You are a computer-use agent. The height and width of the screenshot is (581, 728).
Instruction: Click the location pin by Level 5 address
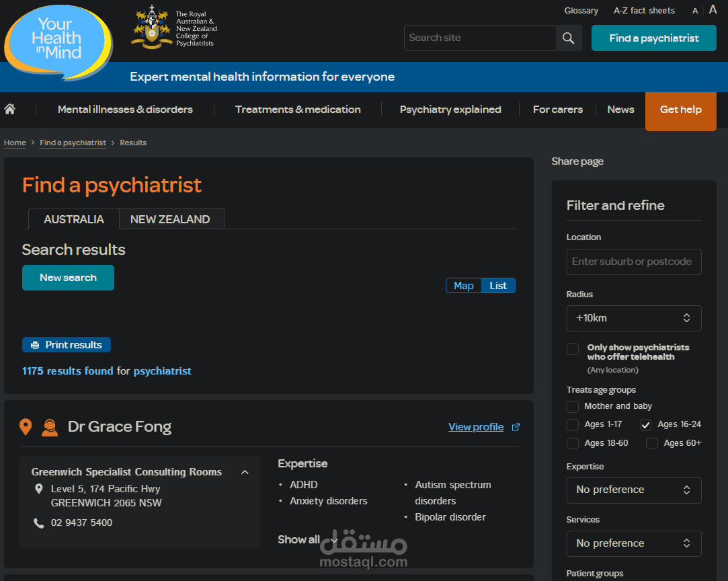[39, 489]
